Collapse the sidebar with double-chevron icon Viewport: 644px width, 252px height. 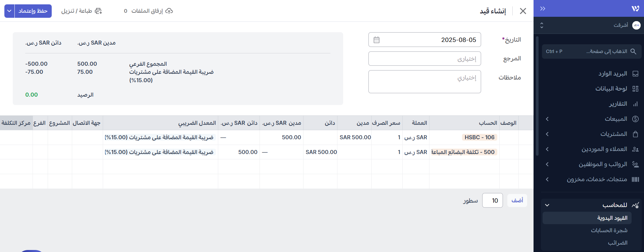pyautogui.click(x=543, y=9)
